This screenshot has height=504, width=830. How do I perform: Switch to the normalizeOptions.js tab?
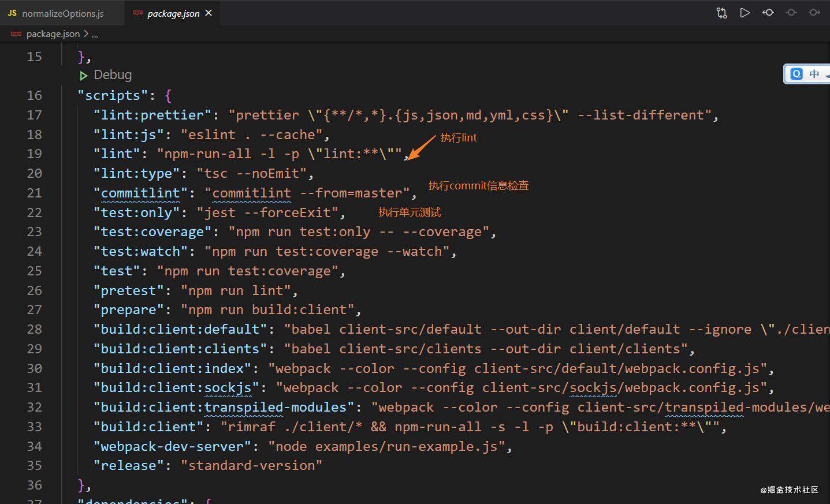(x=62, y=13)
